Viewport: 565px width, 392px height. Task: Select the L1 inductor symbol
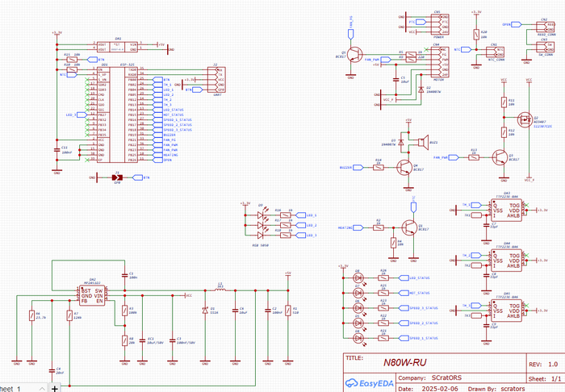click(220, 286)
